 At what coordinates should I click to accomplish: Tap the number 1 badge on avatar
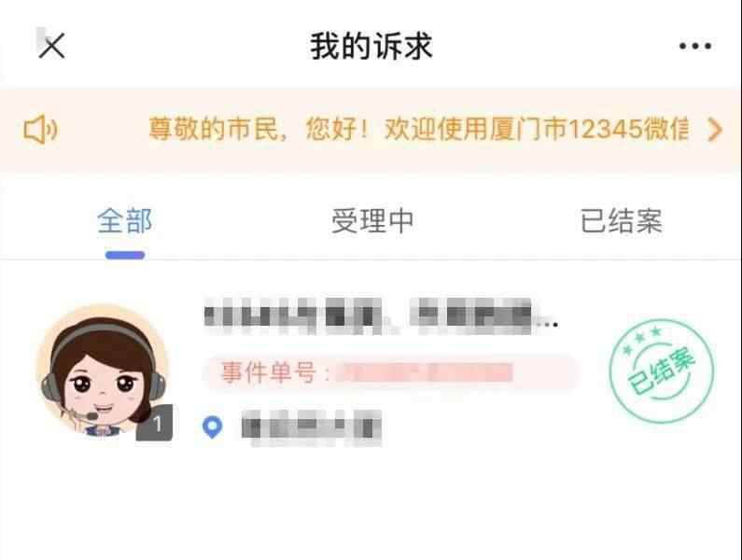[x=154, y=423]
